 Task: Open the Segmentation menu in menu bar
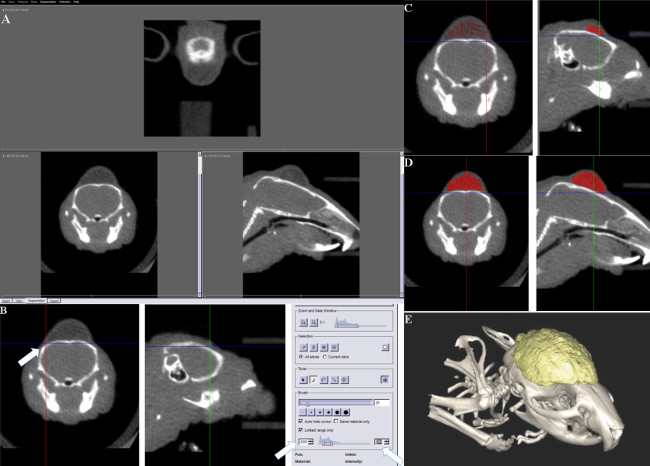(47, 2)
